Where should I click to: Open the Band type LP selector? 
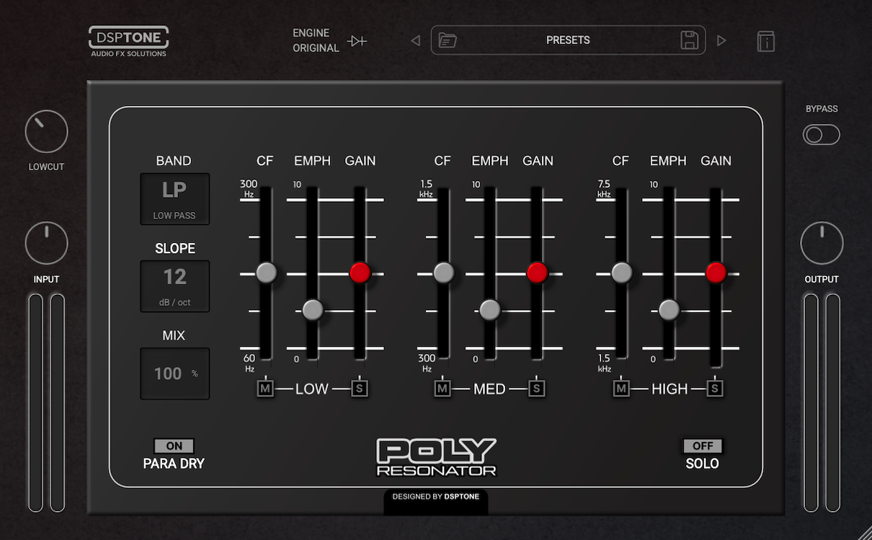(x=175, y=198)
